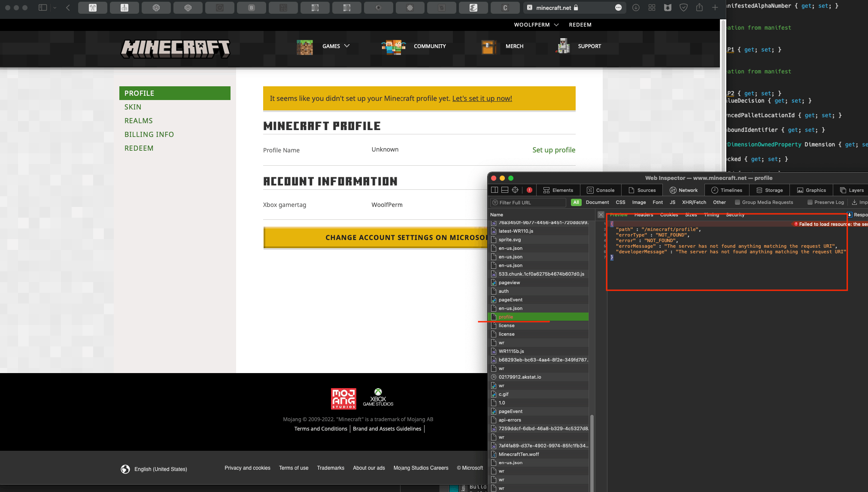Select the SKIN menu item in profile sidebar

click(133, 107)
